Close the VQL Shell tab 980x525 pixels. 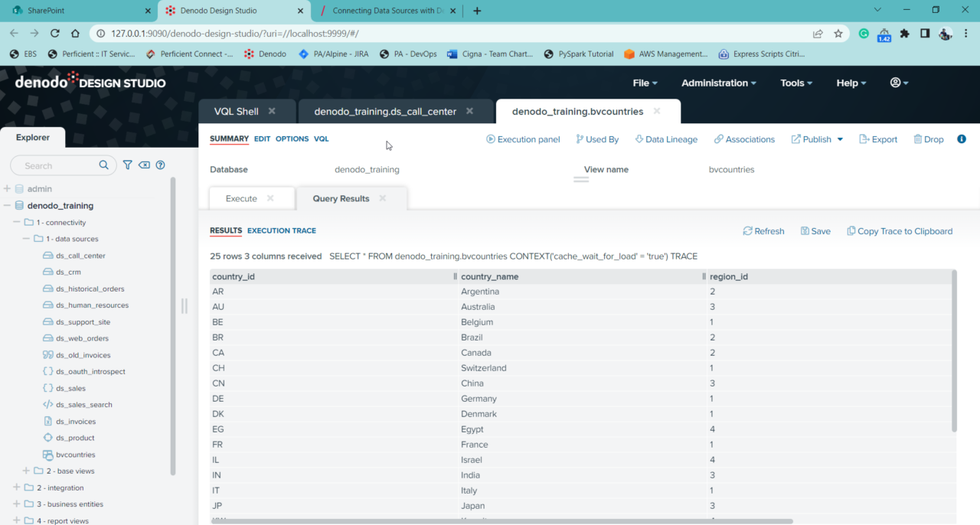pyautogui.click(x=271, y=111)
